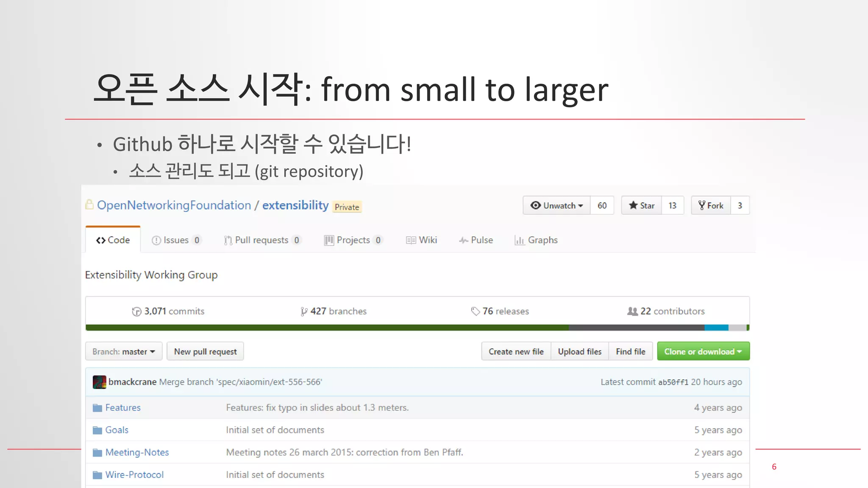This screenshot has height=488, width=868.
Task: Click the star icon in Star button
Action: coord(633,205)
